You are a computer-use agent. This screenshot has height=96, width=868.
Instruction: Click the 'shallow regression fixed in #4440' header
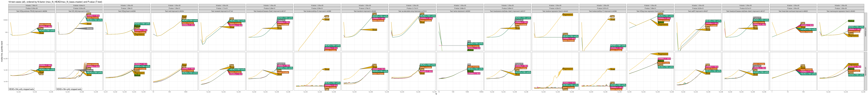pos(555,11)
